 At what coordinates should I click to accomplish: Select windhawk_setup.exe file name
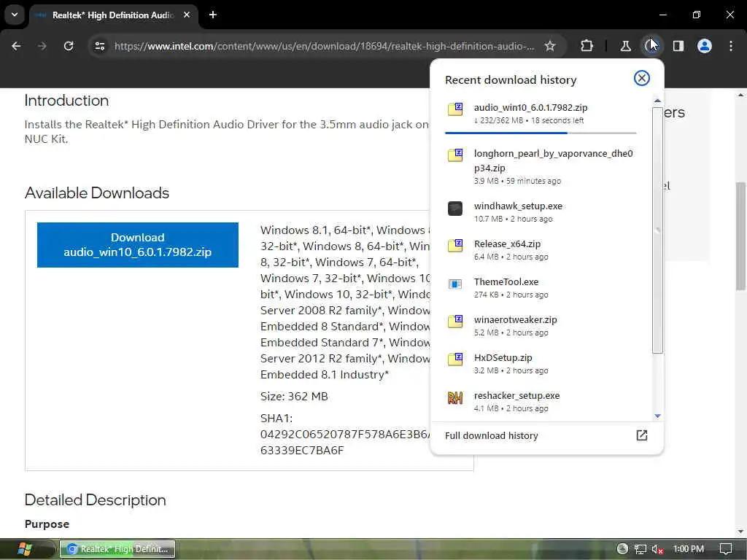pyautogui.click(x=518, y=206)
